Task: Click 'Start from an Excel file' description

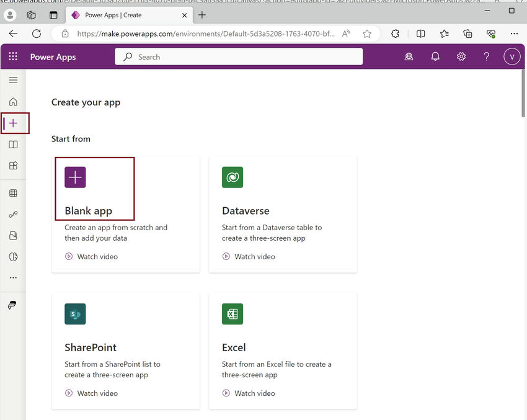Action: (x=277, y=369)
